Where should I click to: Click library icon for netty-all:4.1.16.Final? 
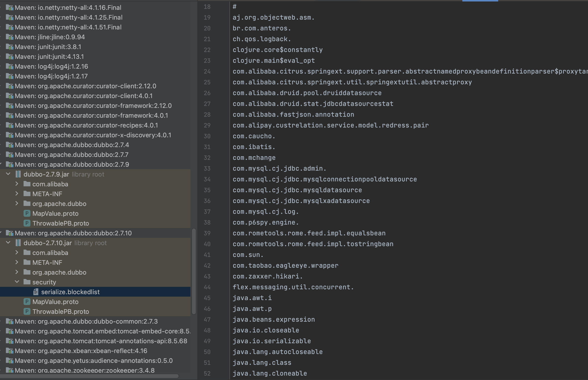pos(9,8)
